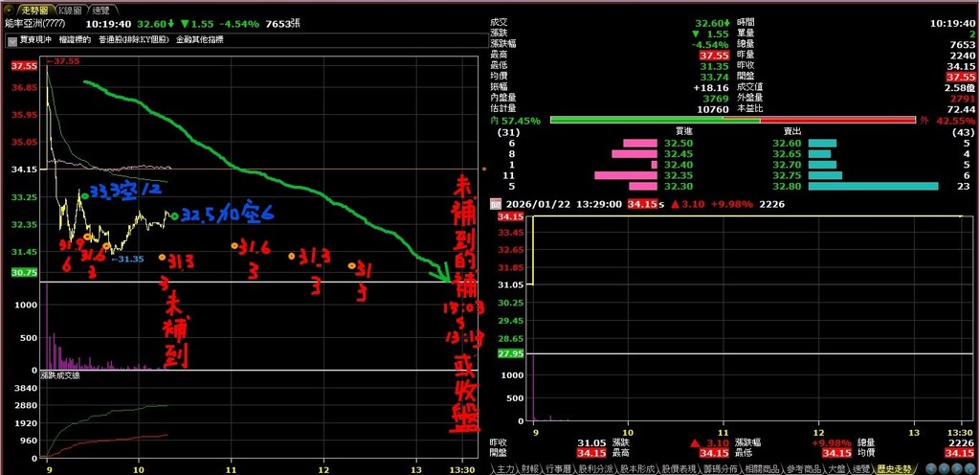Click the 普通股(排除KY個股) label
Viewport: 980px width, 475px height.
pyautogui.click(x=135, y=40)
